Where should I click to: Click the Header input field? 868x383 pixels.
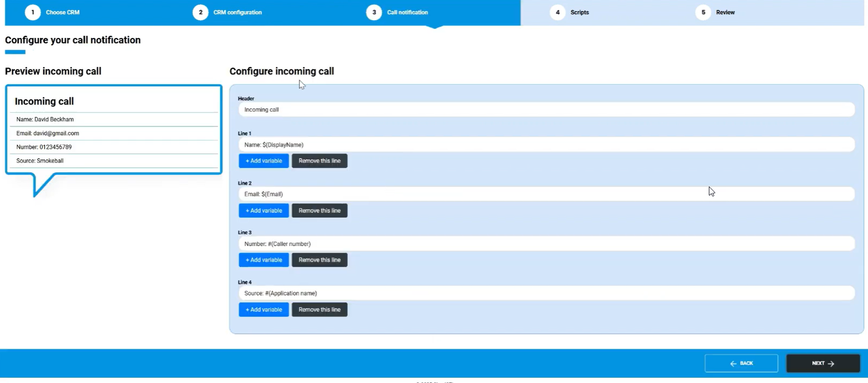[546, 110]
